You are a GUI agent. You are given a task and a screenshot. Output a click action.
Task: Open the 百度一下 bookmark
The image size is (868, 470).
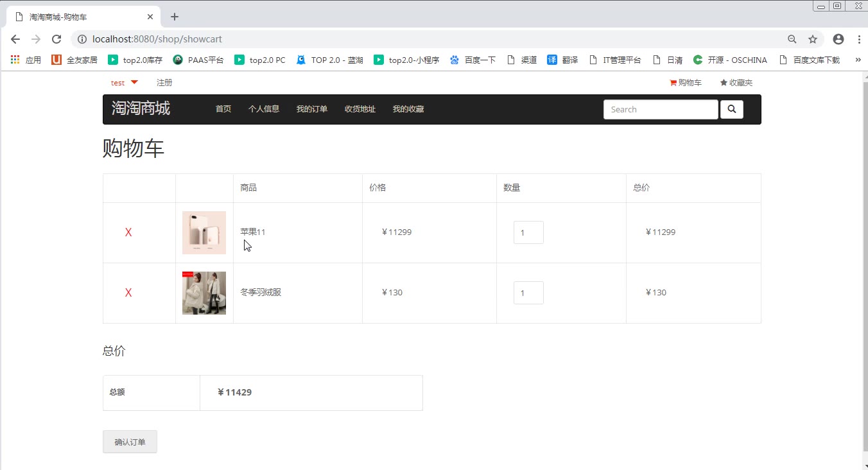[473, 60]
